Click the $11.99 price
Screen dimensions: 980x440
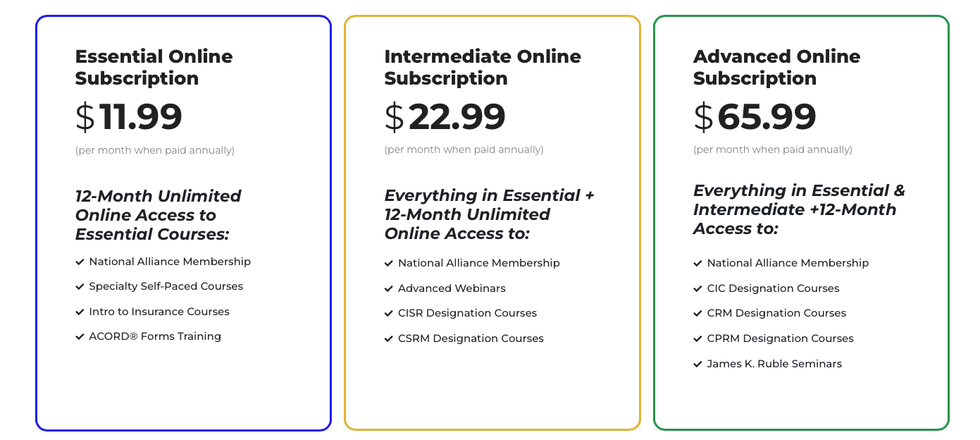(x=129, y=117)
